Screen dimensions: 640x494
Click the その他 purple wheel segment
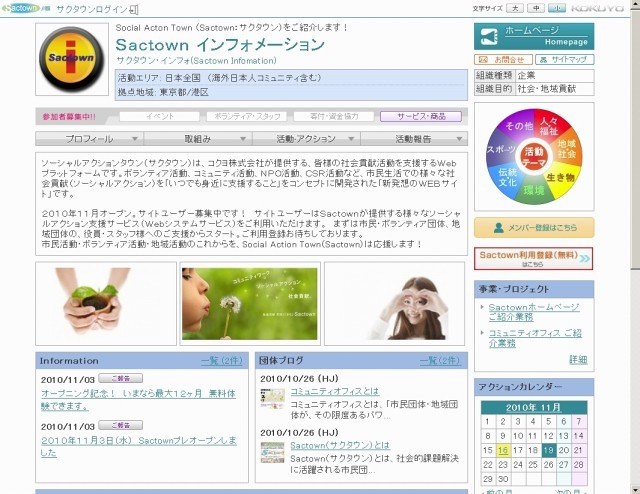pyautogui.click(x=519, y=126)
